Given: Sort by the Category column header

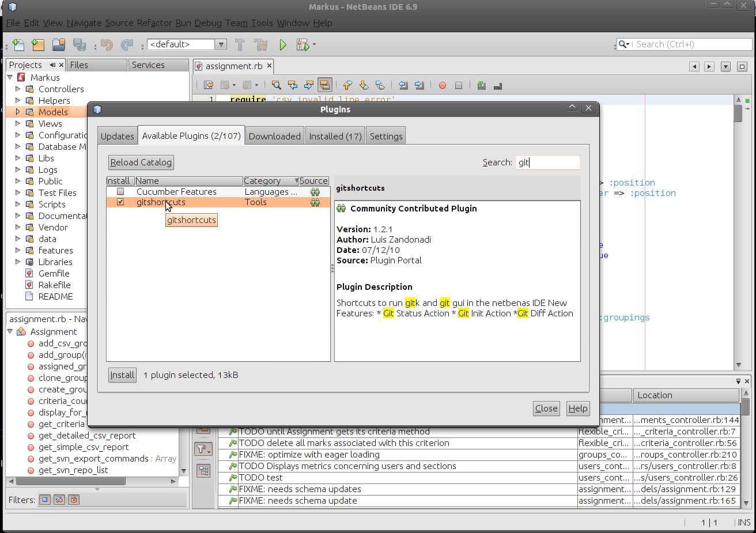Looking at the screenshot, I should [x=271, y=181].
